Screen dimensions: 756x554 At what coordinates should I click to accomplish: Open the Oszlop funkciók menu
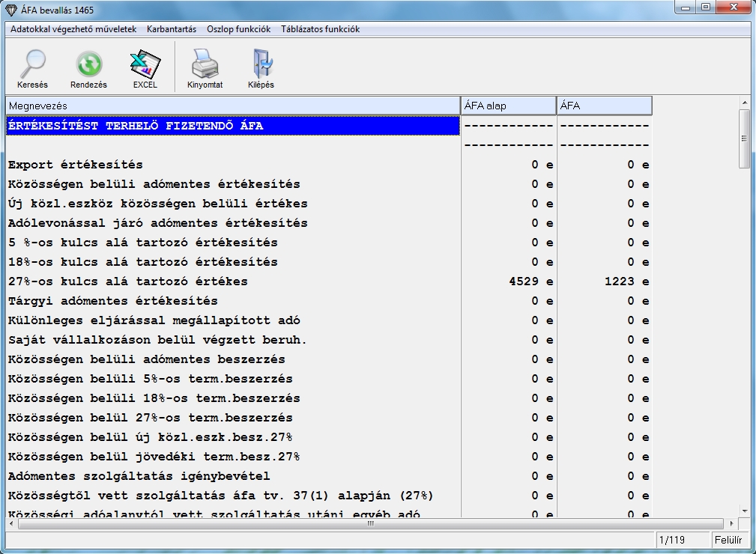[238, 29]
